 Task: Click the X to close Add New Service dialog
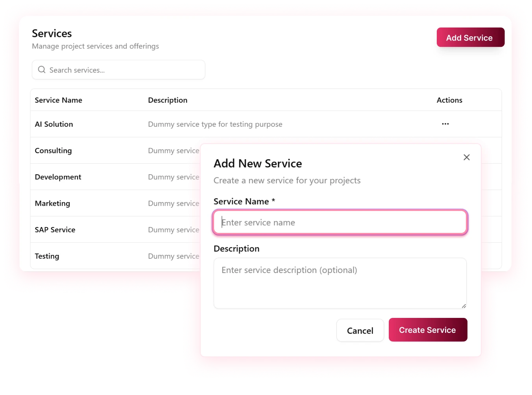coord(467,157)
